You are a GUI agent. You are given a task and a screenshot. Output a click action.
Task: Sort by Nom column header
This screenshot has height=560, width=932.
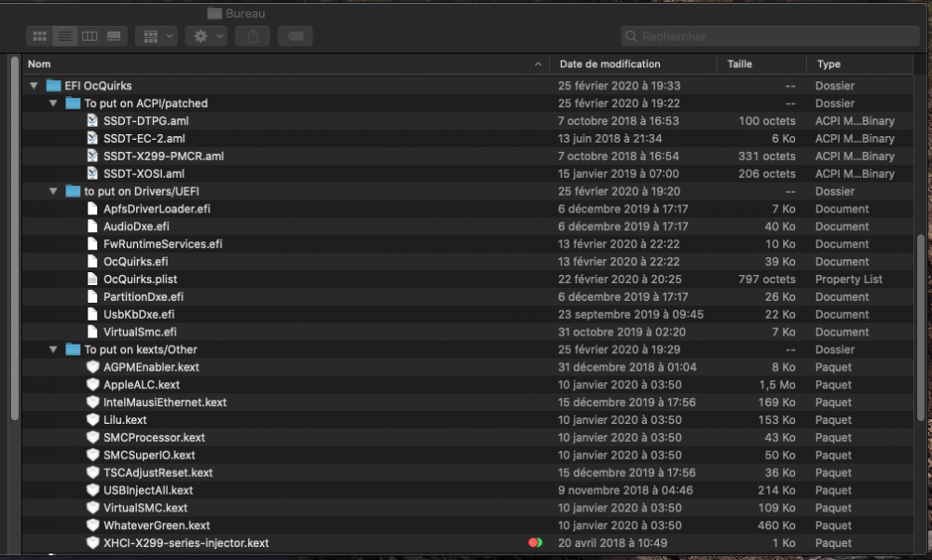39,63
